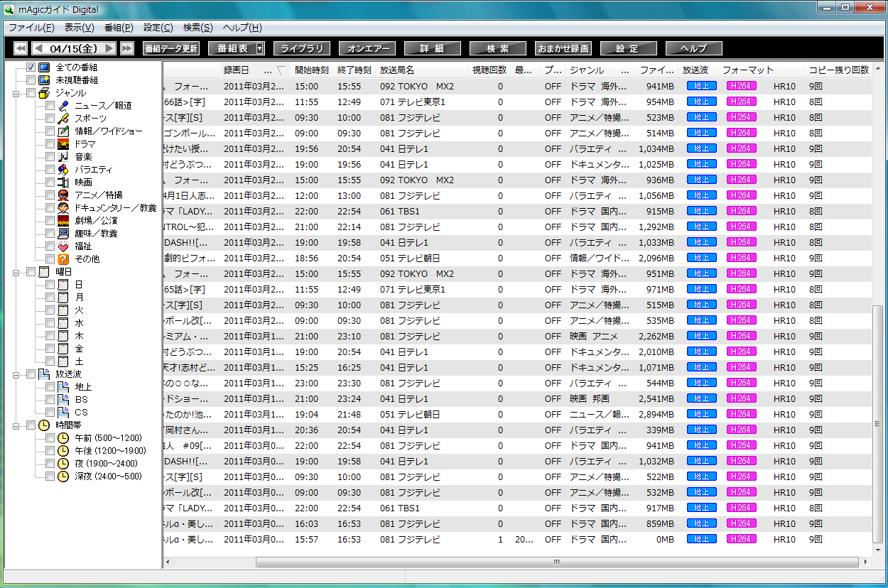
Task: Collapse the ジャンル tree node
Action: (16, 93)
